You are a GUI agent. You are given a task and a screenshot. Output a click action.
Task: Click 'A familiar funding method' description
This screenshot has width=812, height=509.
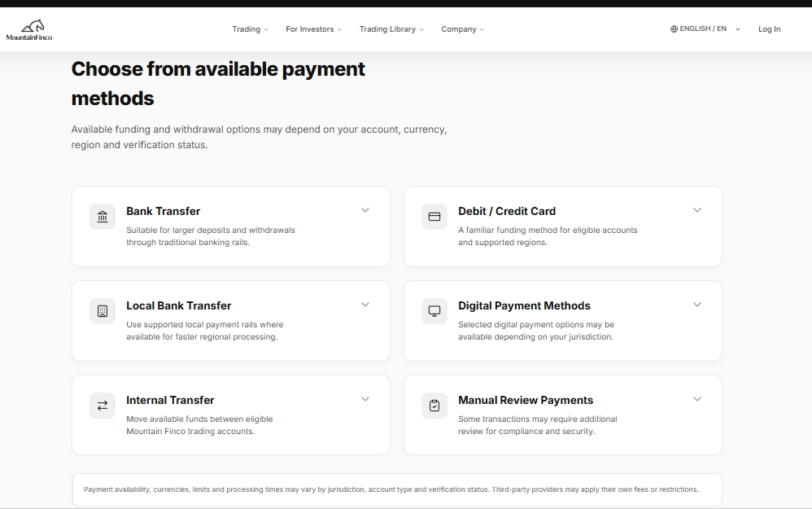coord(548,236)
